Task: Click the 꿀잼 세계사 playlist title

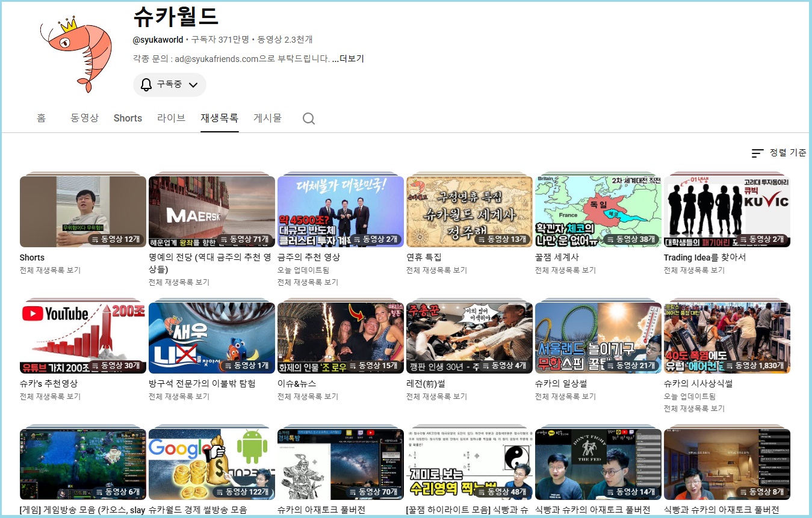Action: coord(557,257)
